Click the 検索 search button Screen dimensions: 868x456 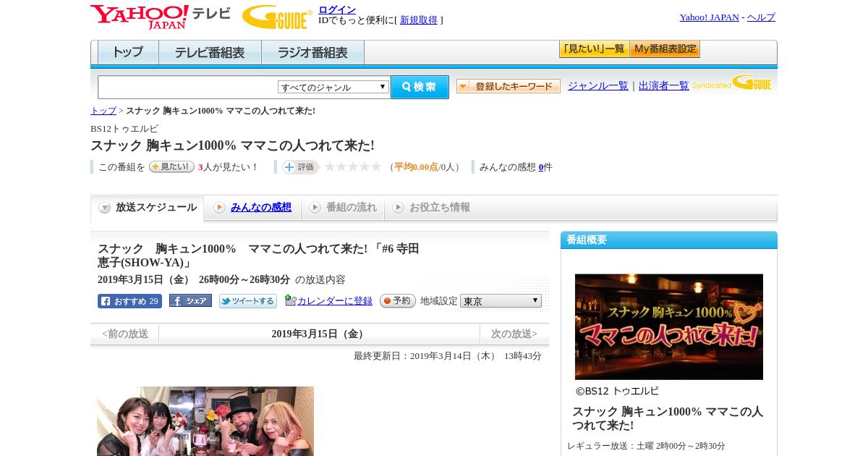pyautogui.click(x=420, y=87)
